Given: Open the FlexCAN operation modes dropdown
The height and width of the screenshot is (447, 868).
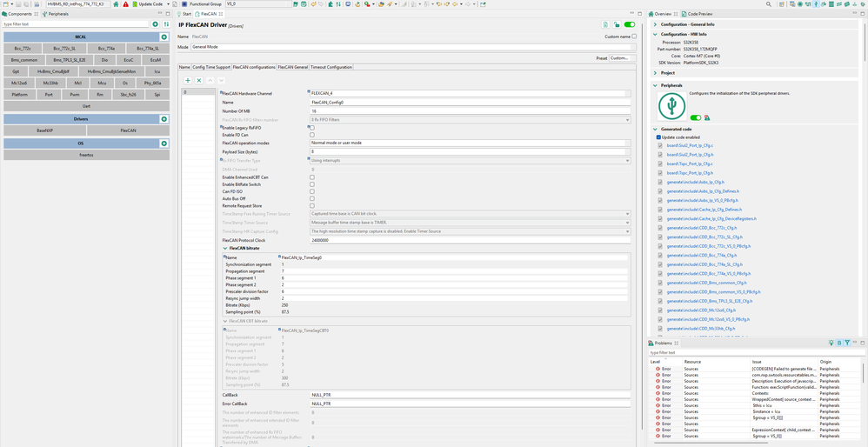Looking at the screenshot, I should pyautogui.click(x=471, y=143).
